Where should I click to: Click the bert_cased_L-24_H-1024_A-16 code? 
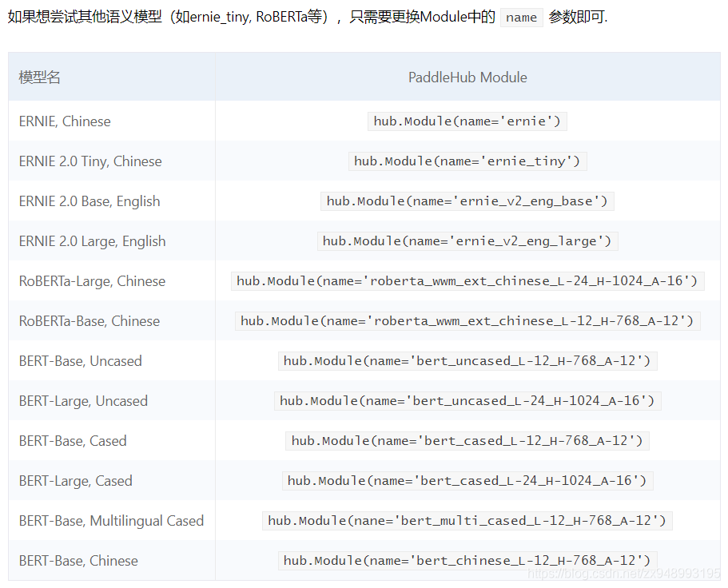467,481
